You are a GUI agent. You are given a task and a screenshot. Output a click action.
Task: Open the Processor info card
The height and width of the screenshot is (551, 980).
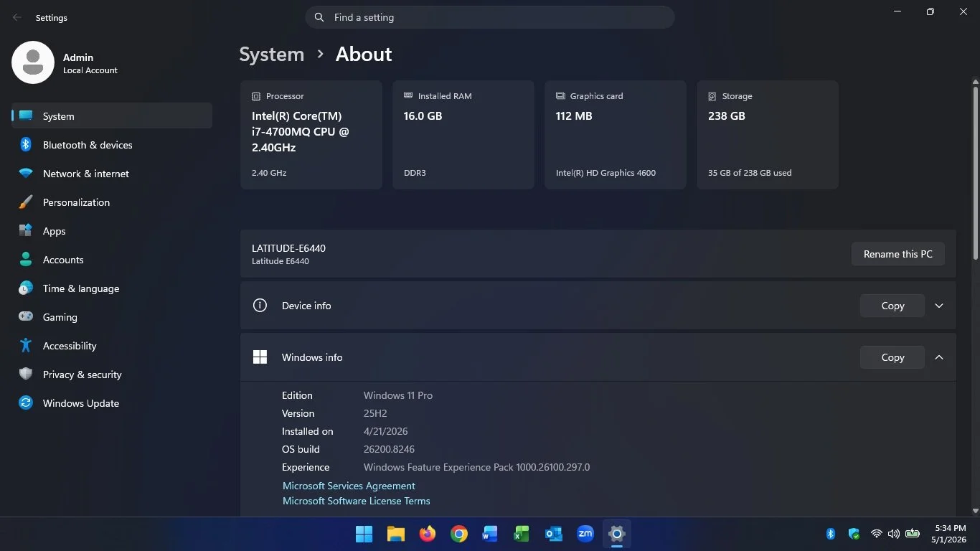(311, 135)
